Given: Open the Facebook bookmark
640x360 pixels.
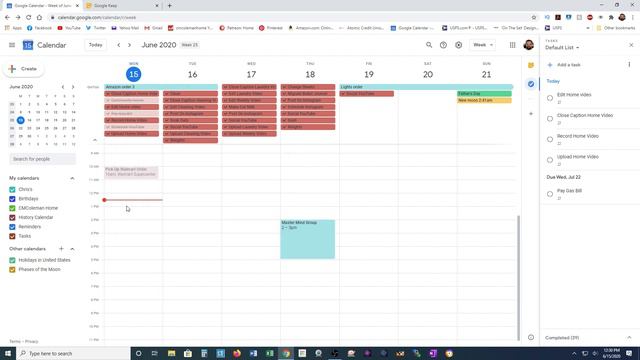Looking at the screenshot, I should tap(39, 28).
